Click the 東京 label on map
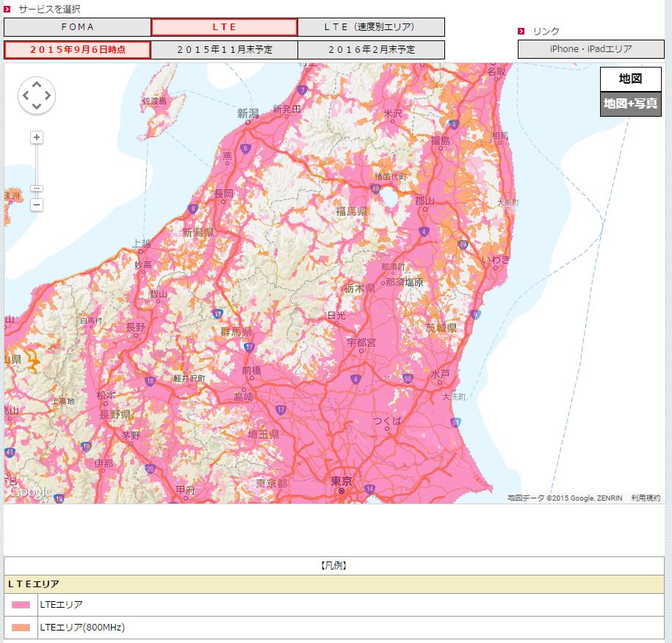 click(342, 481)
